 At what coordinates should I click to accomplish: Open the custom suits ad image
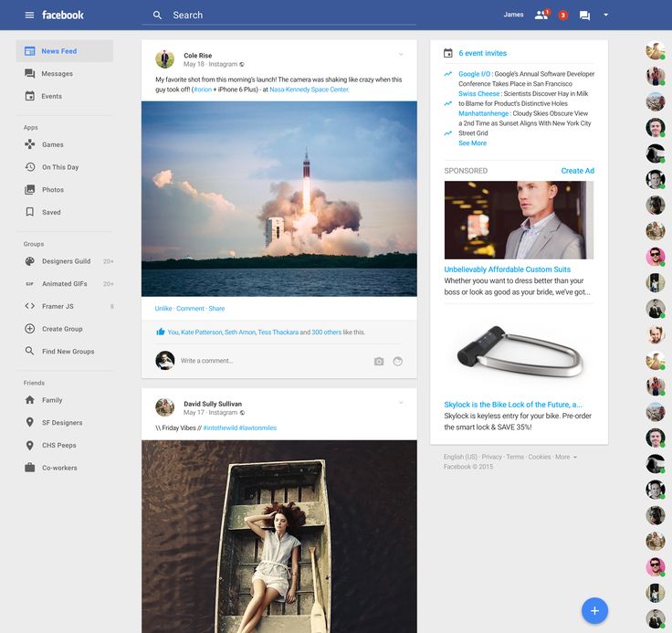click(x=519, y=219)
